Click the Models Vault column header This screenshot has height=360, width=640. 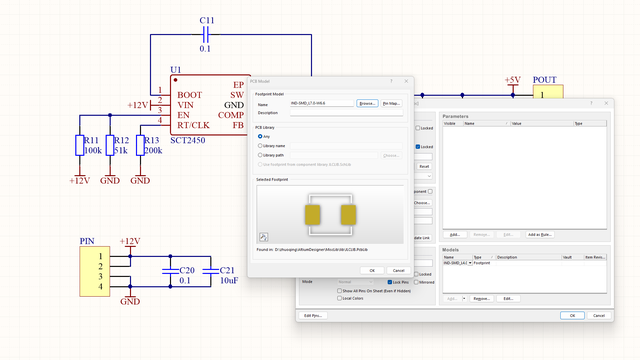coord(572,257)
